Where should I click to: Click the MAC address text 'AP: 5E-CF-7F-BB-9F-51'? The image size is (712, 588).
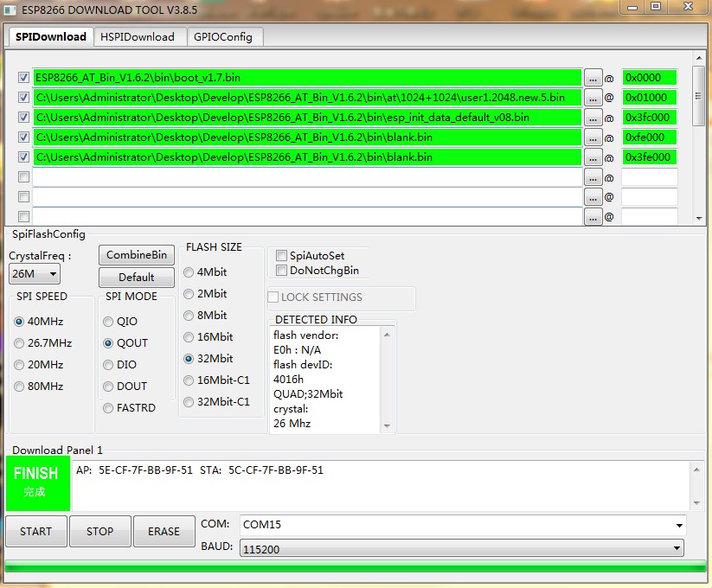pyautogui.click(x=134, y=470)
